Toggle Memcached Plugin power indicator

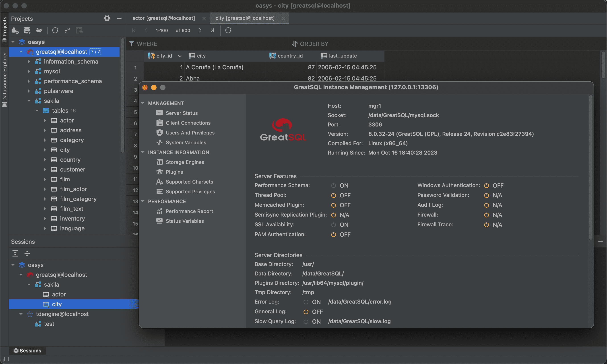point(334,205)
